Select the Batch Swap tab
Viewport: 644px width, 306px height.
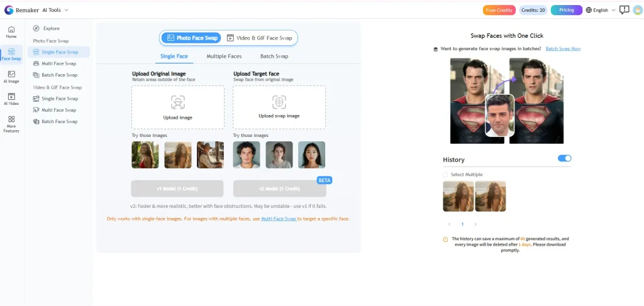point(274,56)
